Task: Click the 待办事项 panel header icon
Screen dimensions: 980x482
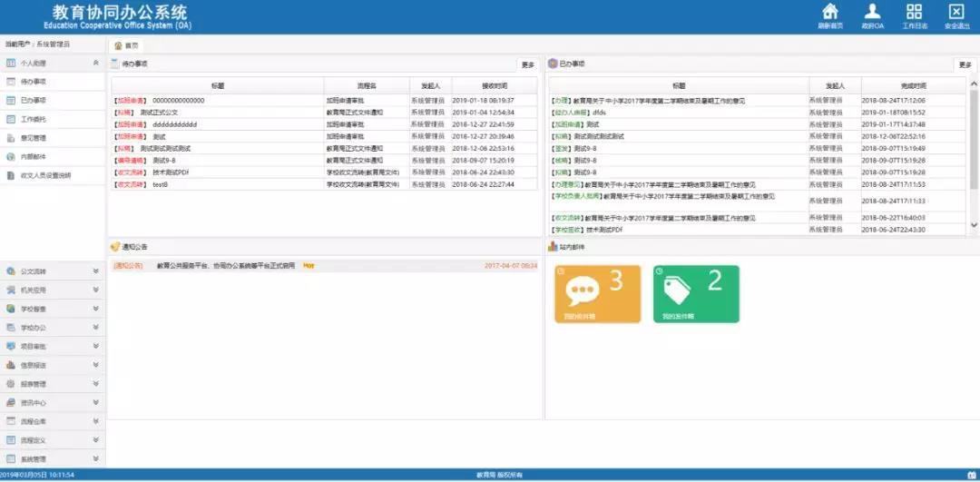Action: (115, 64)
